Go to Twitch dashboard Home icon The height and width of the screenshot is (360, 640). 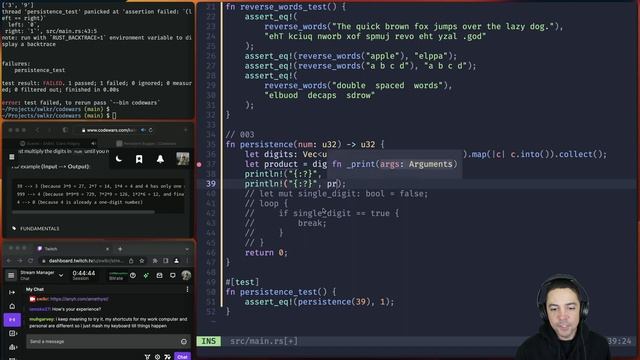click(x=12, y=306)
